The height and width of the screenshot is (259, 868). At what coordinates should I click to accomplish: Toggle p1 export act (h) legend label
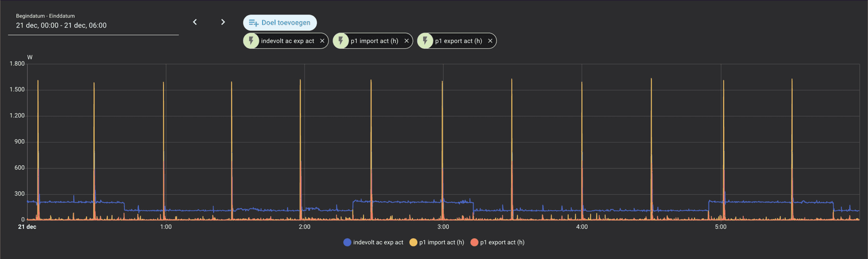[502, 243]
